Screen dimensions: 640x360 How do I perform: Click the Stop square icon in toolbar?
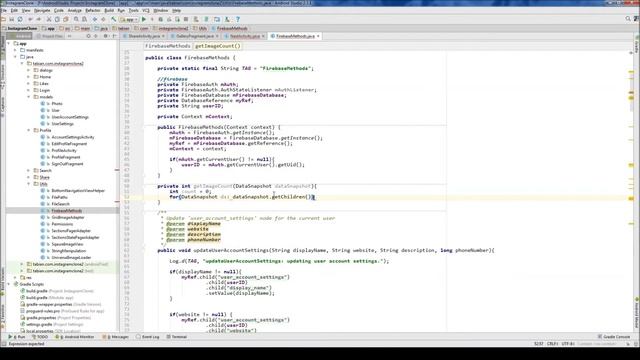pos(186,19)
